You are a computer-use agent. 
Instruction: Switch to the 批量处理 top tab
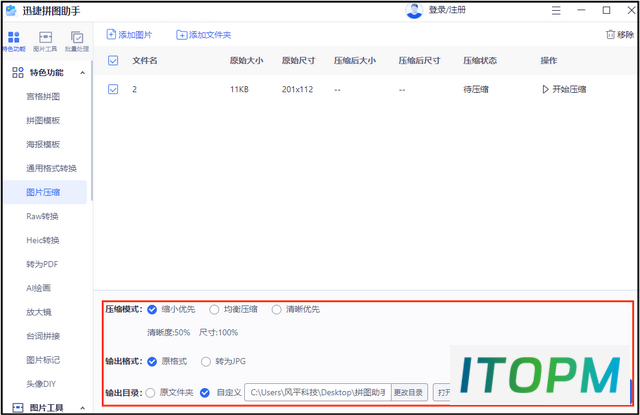pyautogui.click(x=77, y=41)
